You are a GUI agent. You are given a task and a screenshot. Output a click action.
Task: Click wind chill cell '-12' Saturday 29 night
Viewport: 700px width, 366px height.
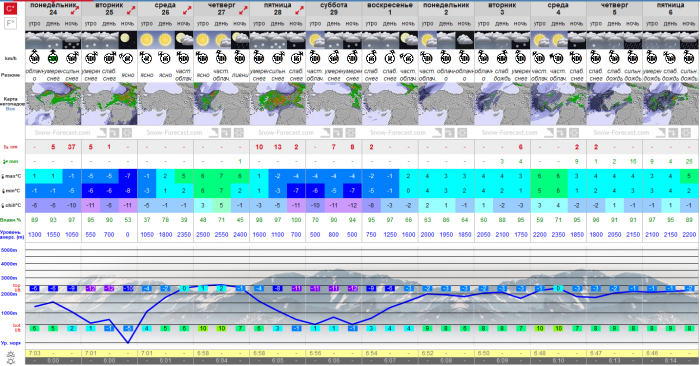[x=352, y=205]
